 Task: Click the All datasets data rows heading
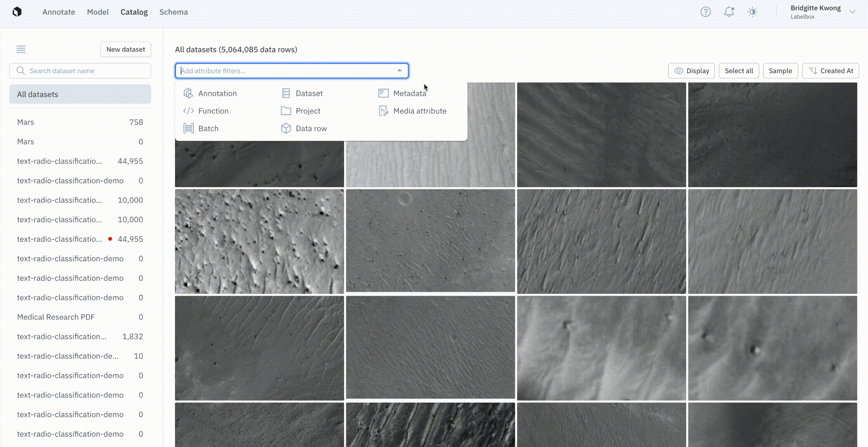236,50
